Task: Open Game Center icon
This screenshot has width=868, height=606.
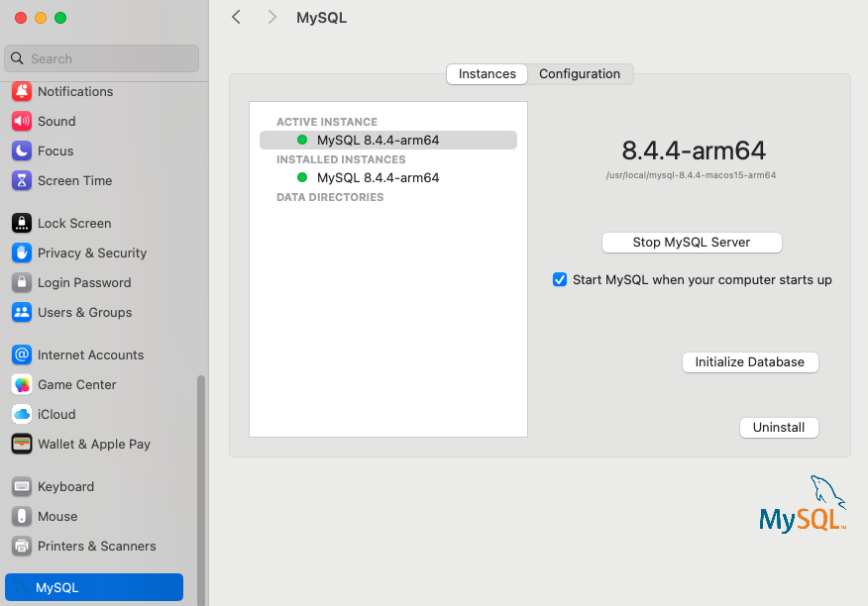Action: (22, 384)
